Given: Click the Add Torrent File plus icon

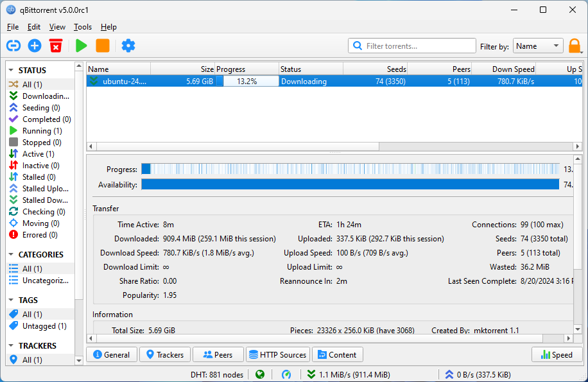Looking at the screenshot, I should [x=35, y=46].
